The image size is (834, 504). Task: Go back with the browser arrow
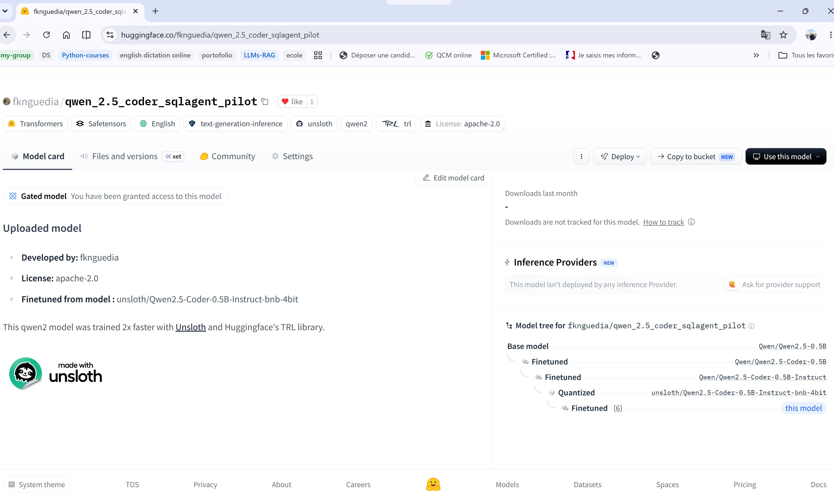coord(7,35)
